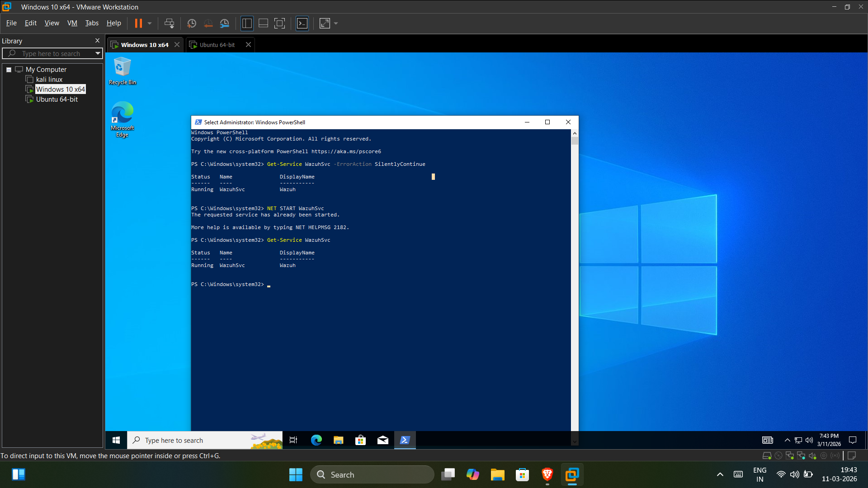
Task: Click PowerShell icon in guest taskbar
Action: pyautogui.click(x=405, y=440)
